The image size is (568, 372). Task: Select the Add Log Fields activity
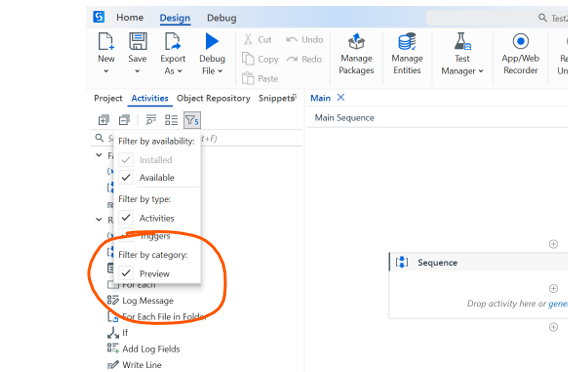coord(151,349)
